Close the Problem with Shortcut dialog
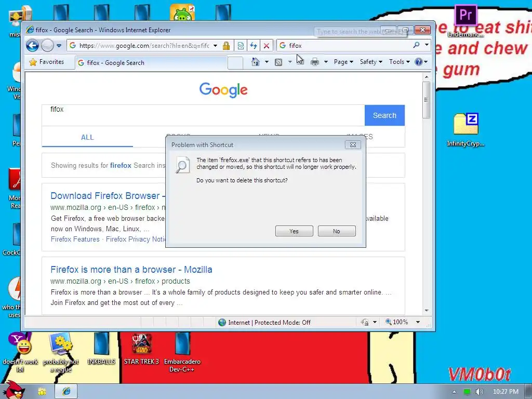The height and width of the screenshot is (399, 532). coord(353,145)
